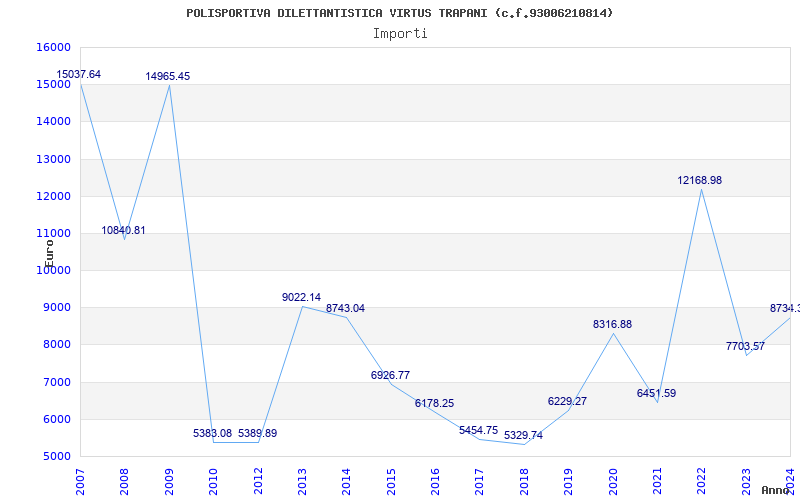Click the Anno x-axis title
The image size is (800, 500).
pos(775,490)
